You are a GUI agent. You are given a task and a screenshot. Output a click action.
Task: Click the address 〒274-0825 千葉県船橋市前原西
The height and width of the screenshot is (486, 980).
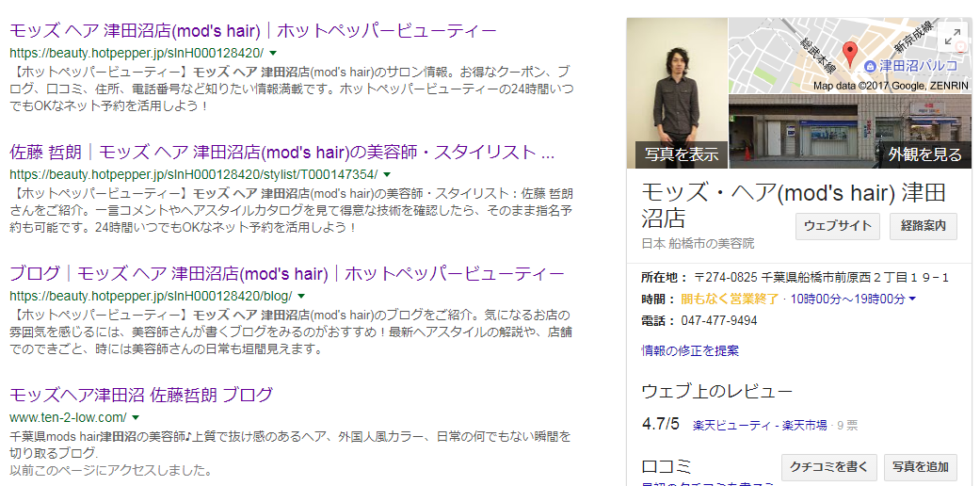click(822, 277)
